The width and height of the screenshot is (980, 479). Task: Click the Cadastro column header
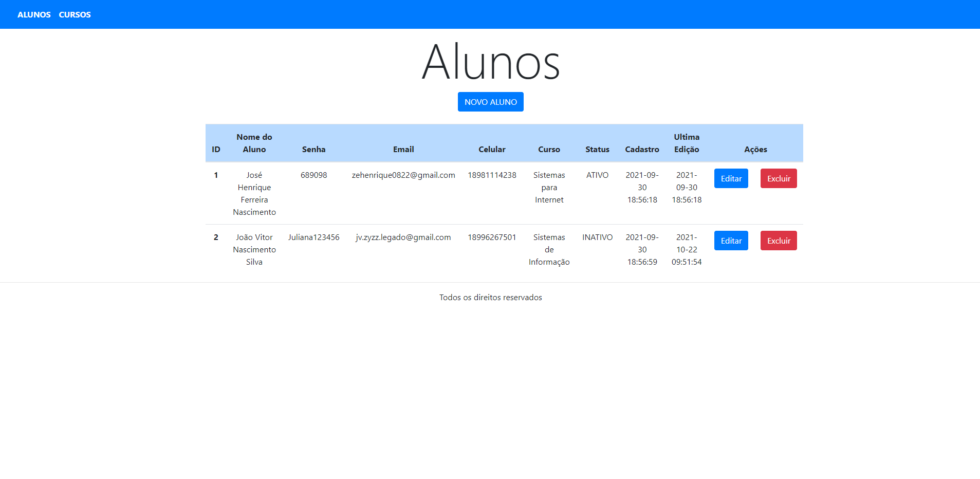[642, 149]
